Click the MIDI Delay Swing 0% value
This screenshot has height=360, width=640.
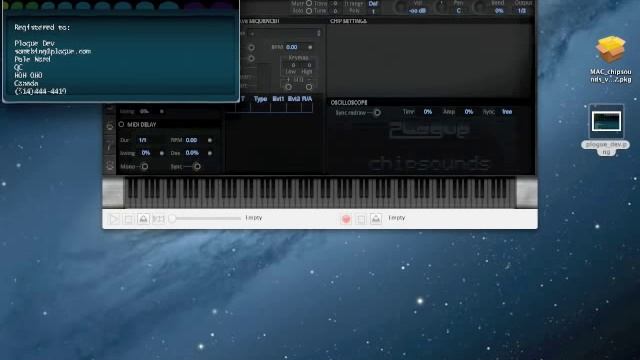[x=146, y=153]
